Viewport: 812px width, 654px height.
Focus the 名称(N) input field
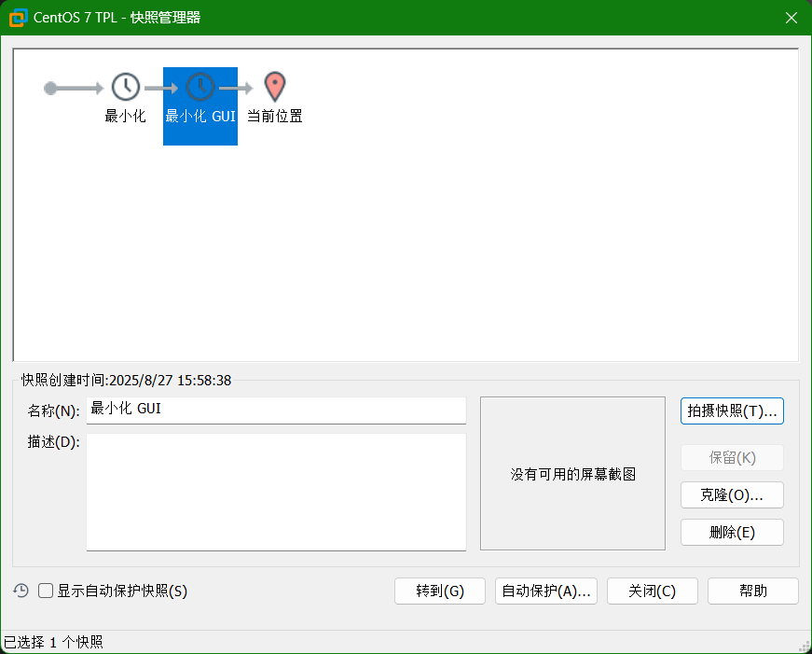[x=276, y=410]
